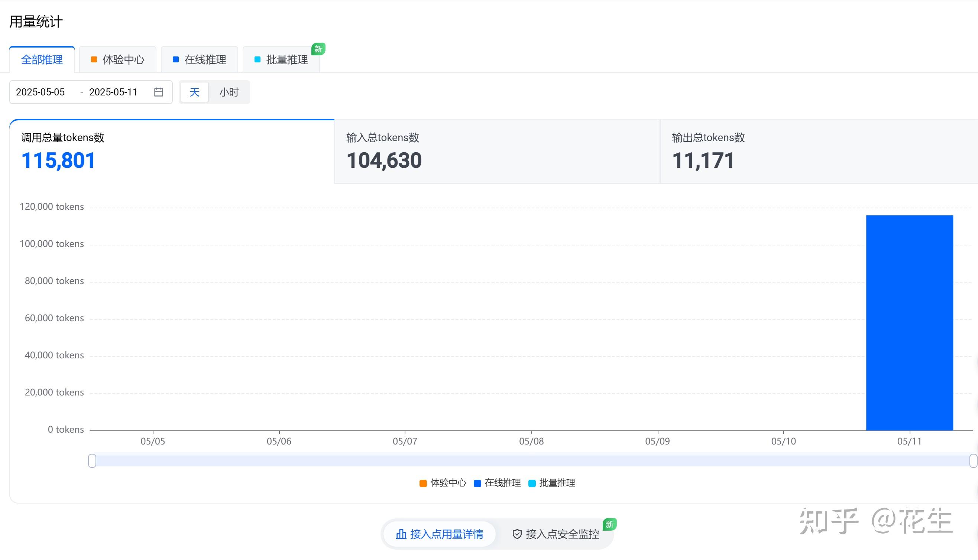This screenshot has width=978, height=560.
Task: Click the 新 badge above 批量推理
Action: click(318, 48)
